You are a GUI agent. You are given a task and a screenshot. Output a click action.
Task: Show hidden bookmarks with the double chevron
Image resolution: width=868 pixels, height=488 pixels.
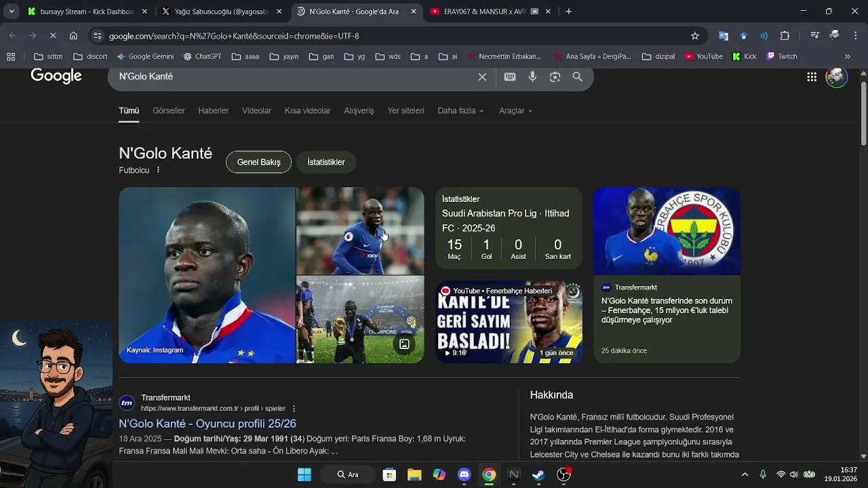pyautogui.click(x=847, y=56)
